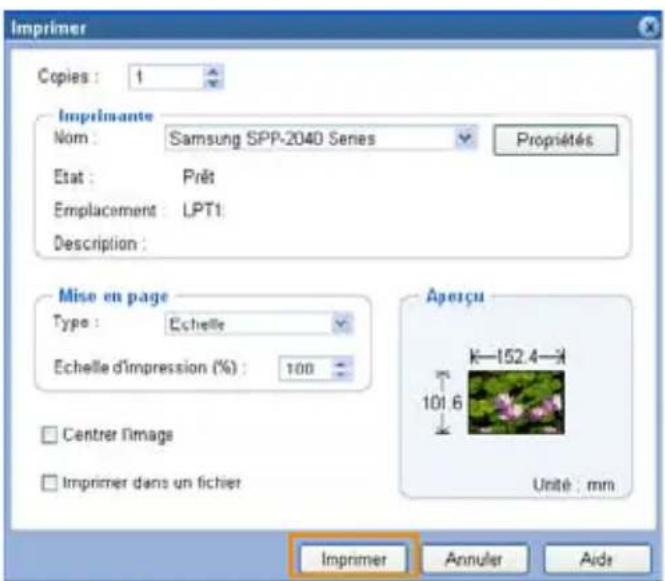Click the 'LPT1' location text

point(203,210)
